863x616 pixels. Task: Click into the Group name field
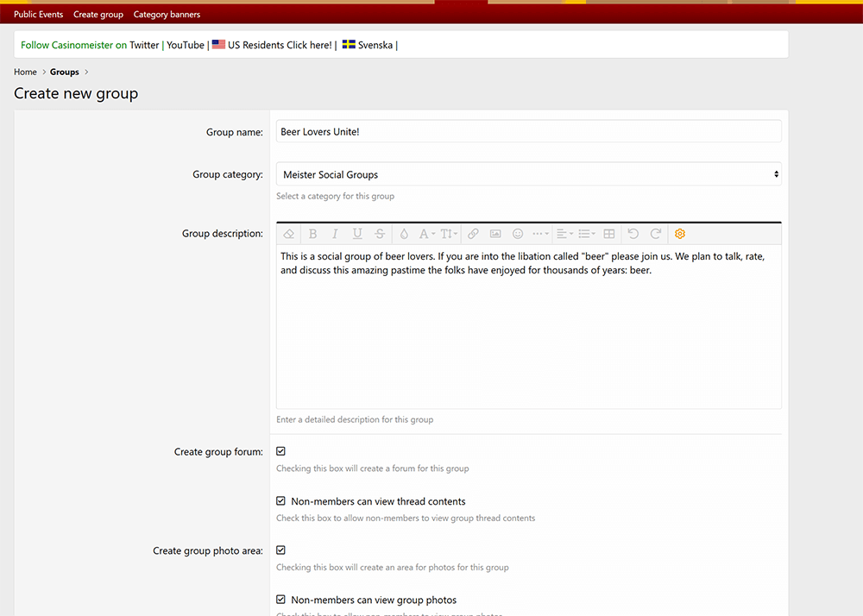[x=528, y=131]
